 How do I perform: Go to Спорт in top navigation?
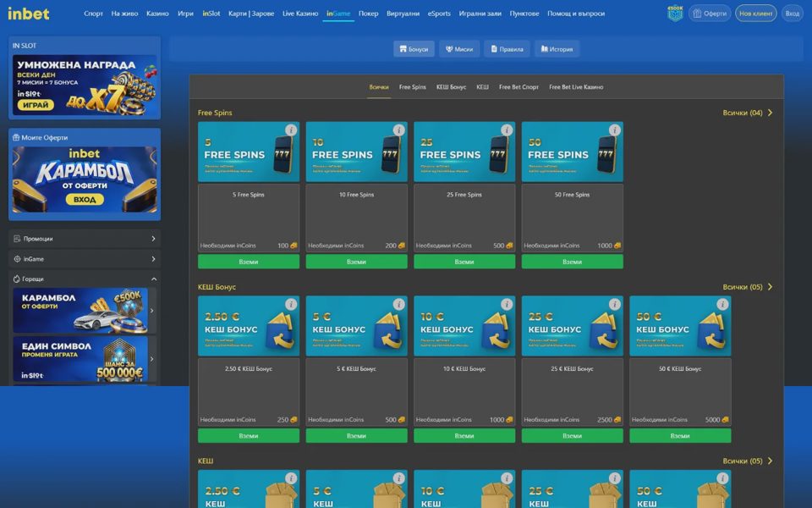[93, 14]
